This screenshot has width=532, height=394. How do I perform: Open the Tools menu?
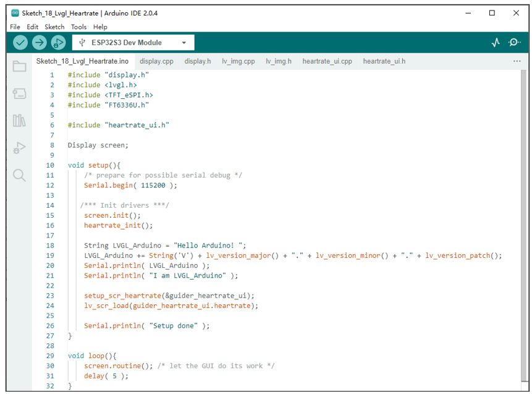(x=78, y=27)
